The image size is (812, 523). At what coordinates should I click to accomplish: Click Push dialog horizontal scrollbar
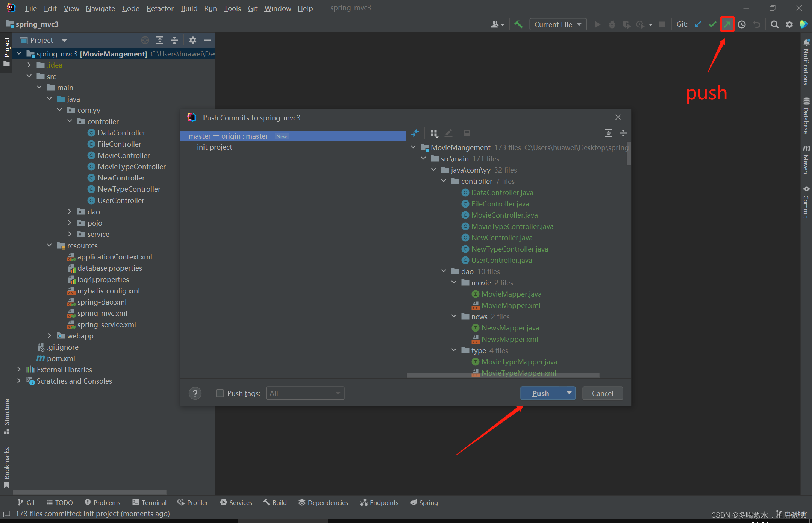503,376
